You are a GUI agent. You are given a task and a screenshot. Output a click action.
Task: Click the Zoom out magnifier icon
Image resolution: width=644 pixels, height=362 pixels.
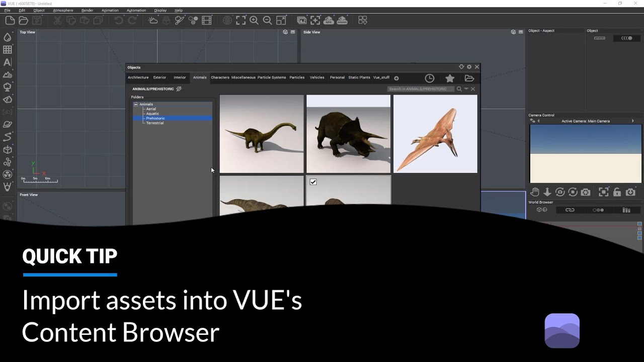[x=268, y=21]
